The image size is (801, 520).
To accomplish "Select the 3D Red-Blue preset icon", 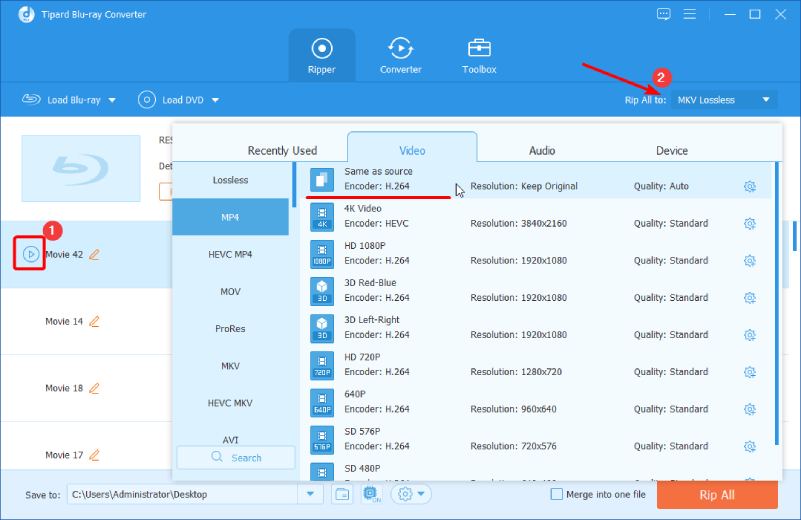I will pyautogui.click(x=322, y=292).
